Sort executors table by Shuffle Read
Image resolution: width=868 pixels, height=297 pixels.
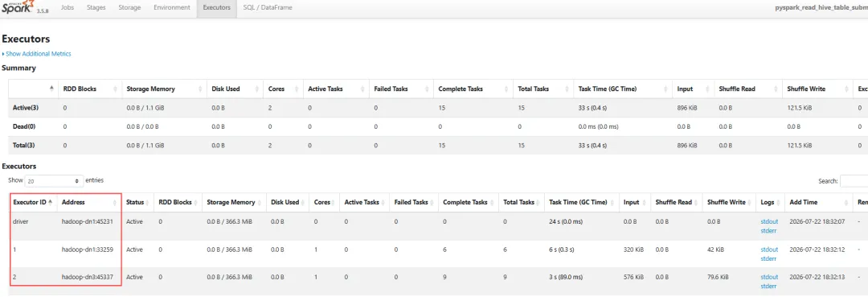tap(677, 202)
